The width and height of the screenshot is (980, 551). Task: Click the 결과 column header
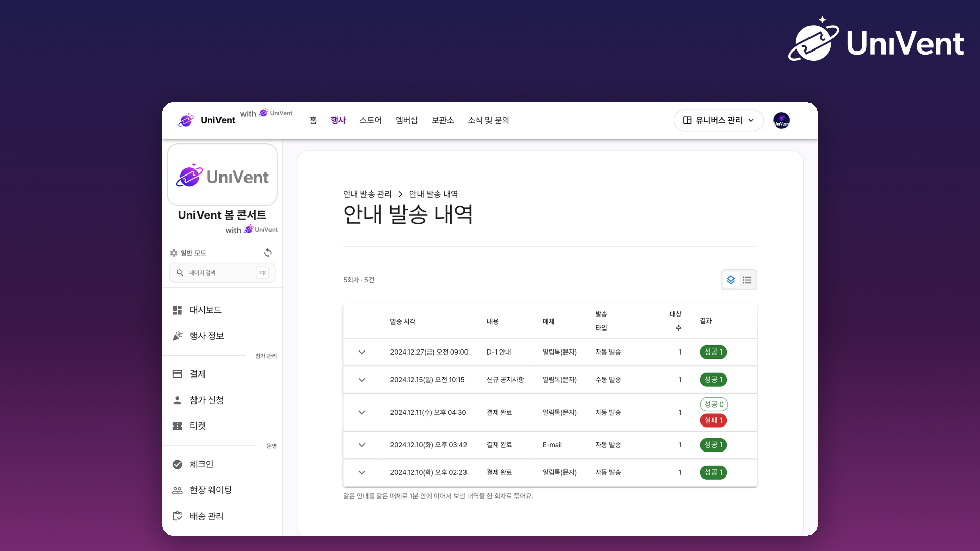coord(706,321)
